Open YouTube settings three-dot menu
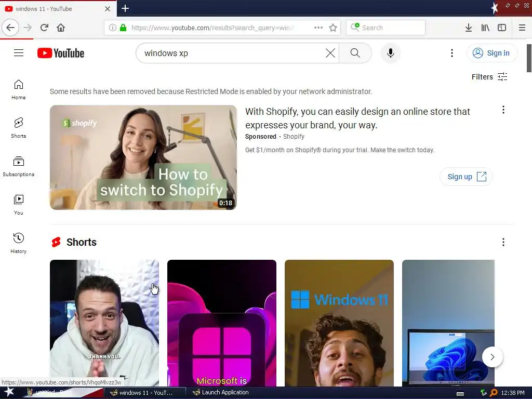Screen dimensions: 532x399 (x=451, y=53)
